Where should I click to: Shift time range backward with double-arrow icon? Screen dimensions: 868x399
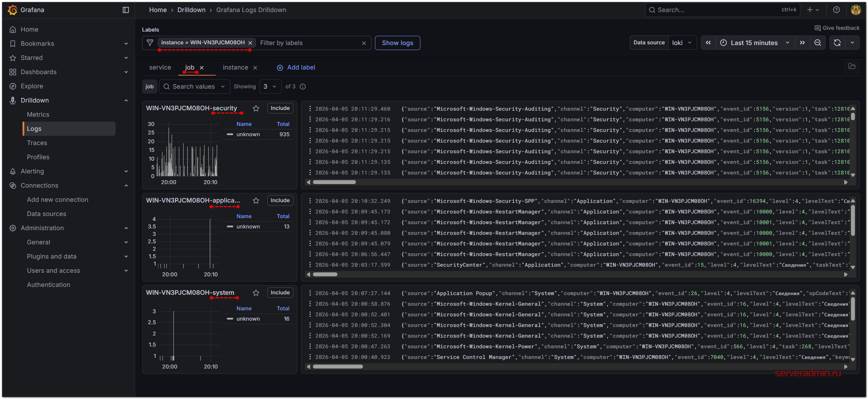pyautogui.click(x=708, y=43)
